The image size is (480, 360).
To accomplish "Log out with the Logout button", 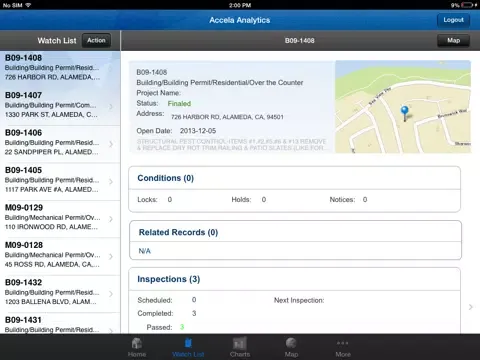I will point(453,20).
